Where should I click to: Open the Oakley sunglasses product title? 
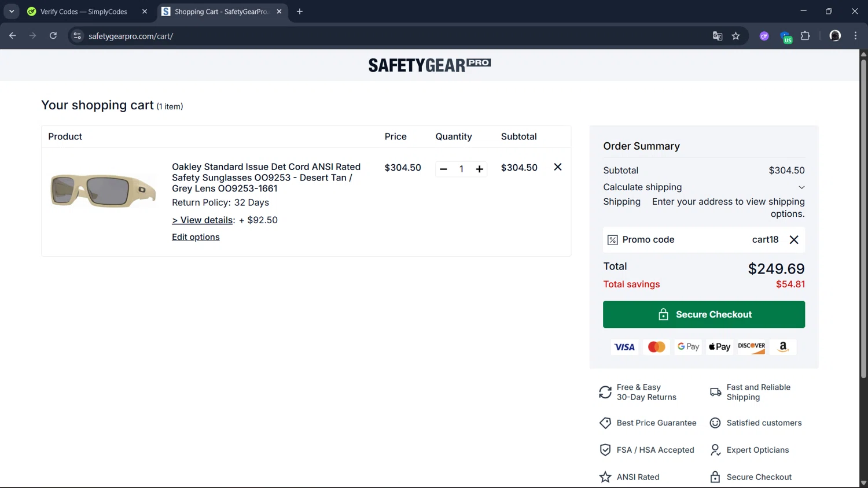266,178
